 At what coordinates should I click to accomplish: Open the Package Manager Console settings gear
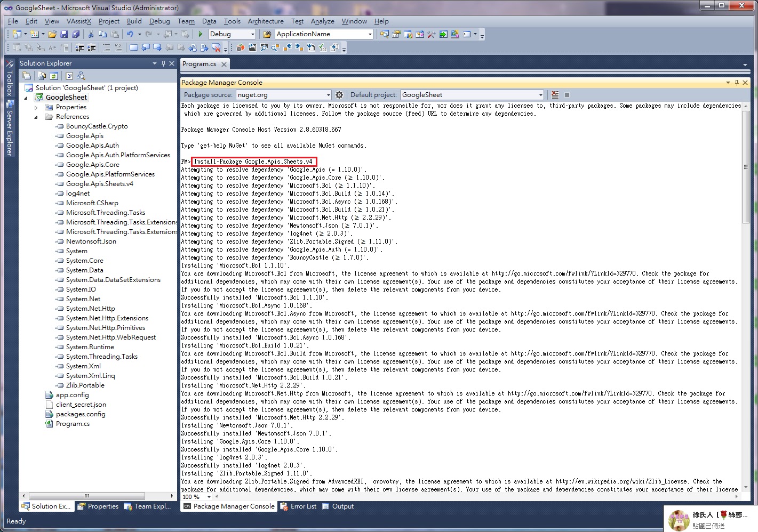339,94
